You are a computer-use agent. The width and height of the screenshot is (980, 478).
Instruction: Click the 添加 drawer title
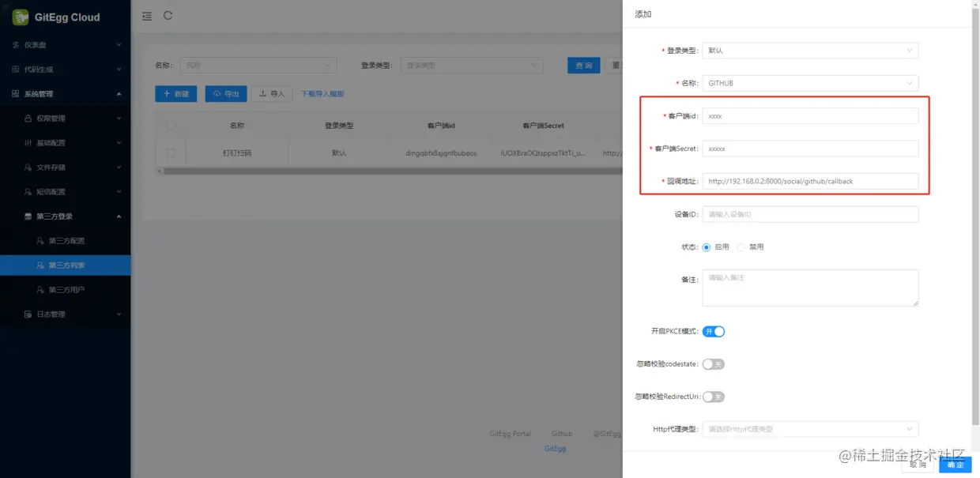[x=643, y=14]
